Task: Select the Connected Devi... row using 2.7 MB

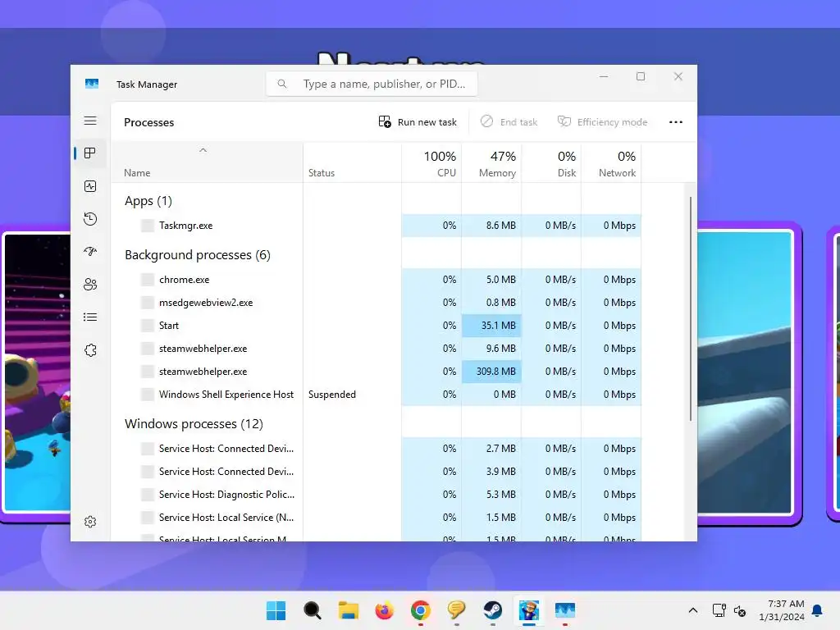Action: click(x=376, y=449)
